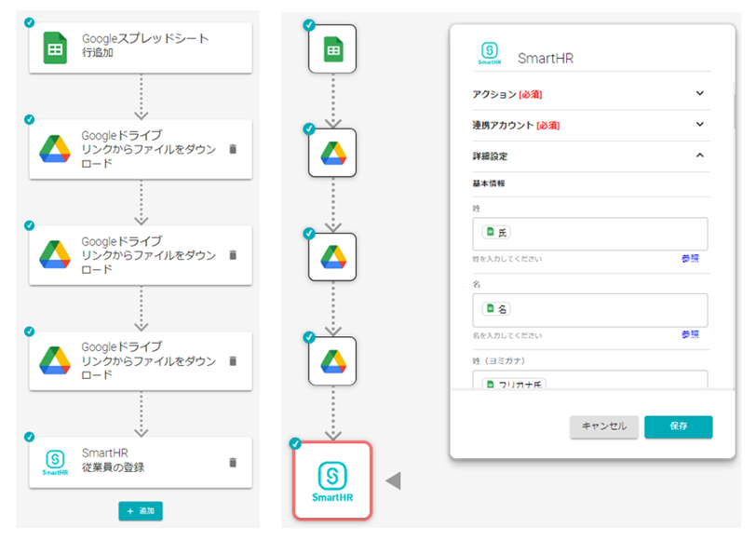Click the check badge on the SmartHR 従業員の登録 card
756x541 pixels.
[30, 437]
